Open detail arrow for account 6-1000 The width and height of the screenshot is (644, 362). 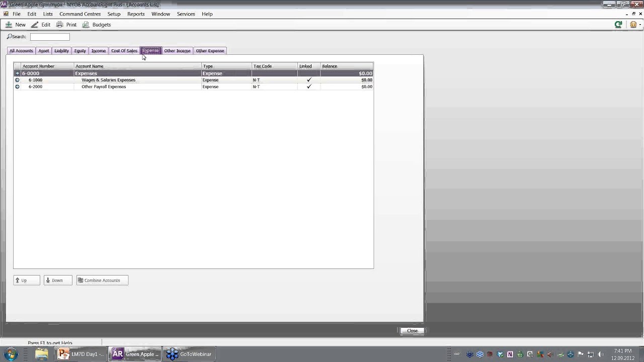click(x=17, y=80)
